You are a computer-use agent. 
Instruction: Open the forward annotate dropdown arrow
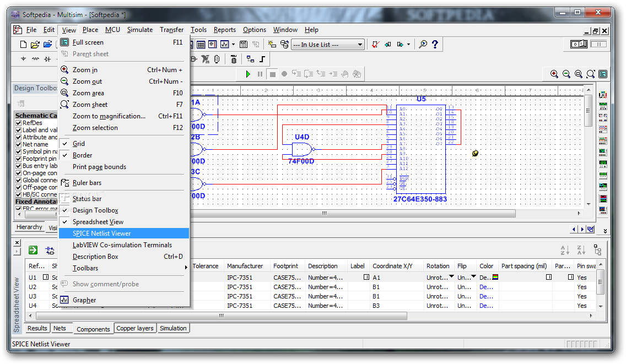click(x=408, y=44)
